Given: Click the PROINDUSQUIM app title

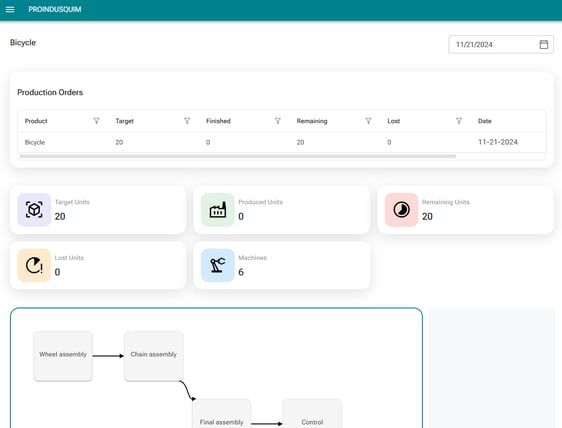Looking at the screenshot, I should click(55, 9).
